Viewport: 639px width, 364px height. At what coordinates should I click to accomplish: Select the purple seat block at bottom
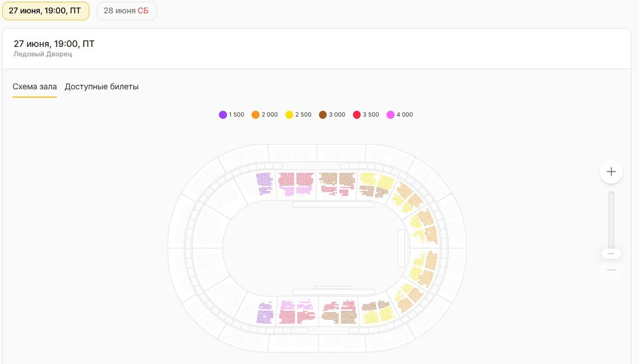click(265, 313)
